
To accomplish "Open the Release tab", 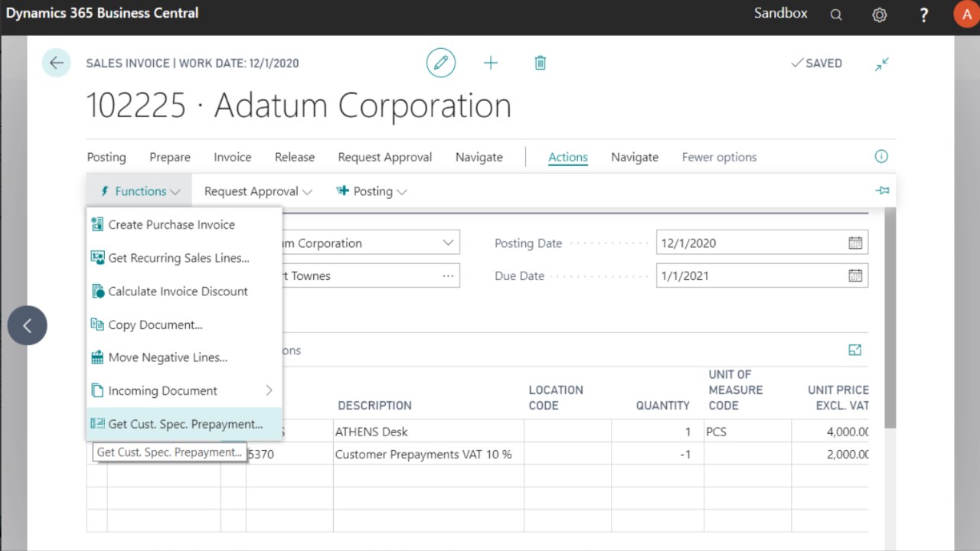I will pos(295,157).
